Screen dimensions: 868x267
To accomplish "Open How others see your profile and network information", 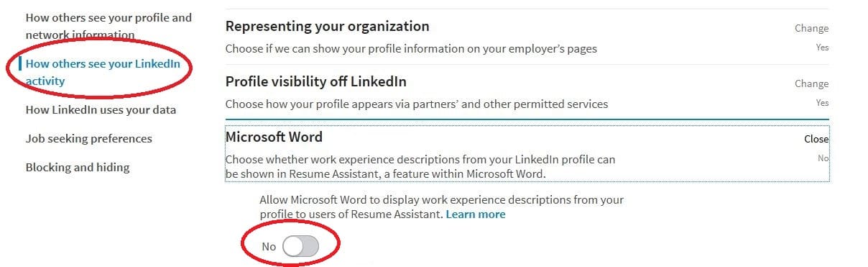I will [108, 26].
